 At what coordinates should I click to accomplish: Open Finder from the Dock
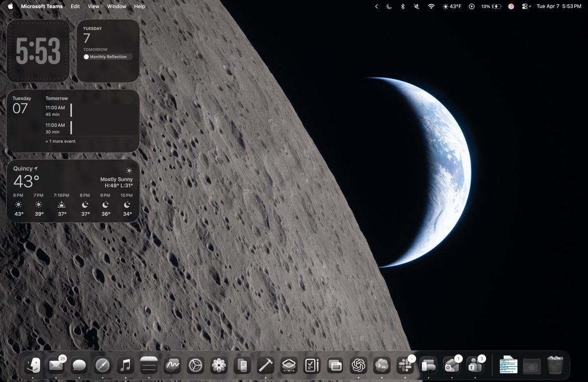tap(33, 365)
